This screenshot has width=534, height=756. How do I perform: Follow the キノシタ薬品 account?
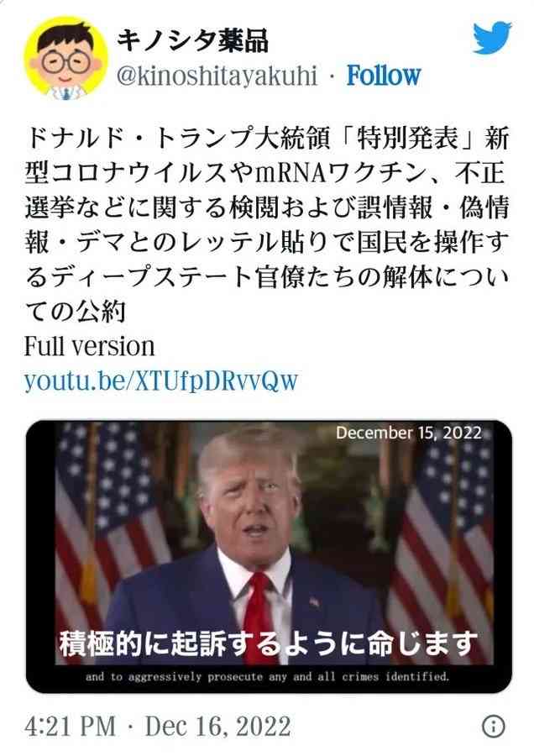pyautogui.click(x=384, y=76)
